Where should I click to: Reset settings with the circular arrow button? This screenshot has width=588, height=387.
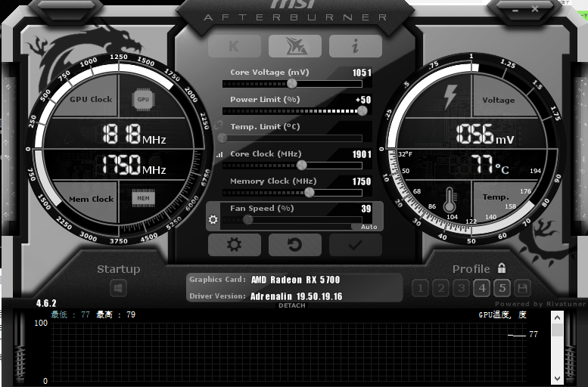(x=294, y=245)
